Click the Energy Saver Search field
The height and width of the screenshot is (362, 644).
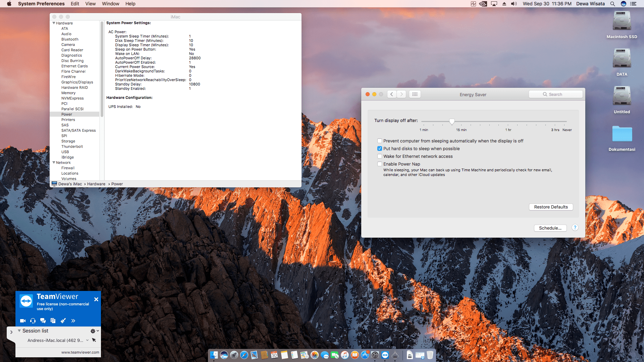(x=555, y=94)
